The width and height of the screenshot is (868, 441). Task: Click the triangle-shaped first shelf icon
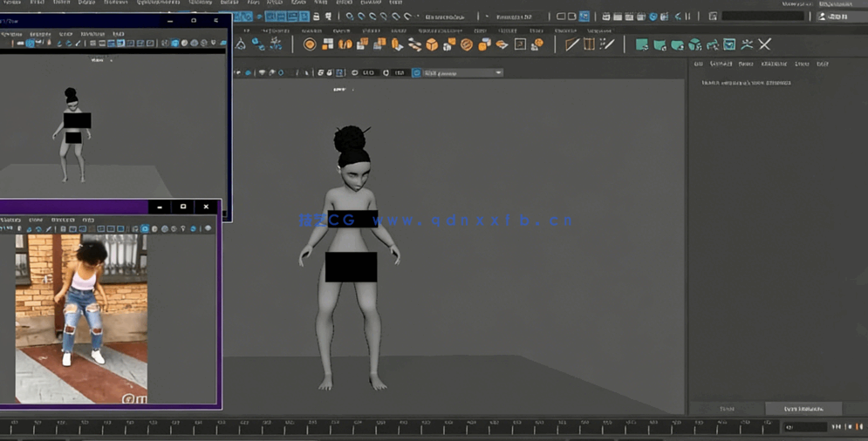click(x=241, y=44)
